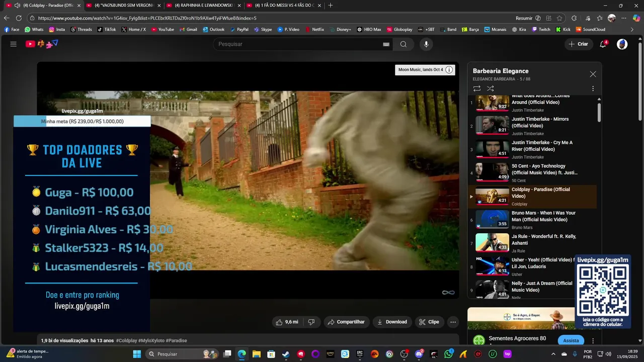The height and width of the screenshot is (362, 644).
Task: Show hidden system tray icons chevron
Action: pyautogui.click(x=553, y=354)
